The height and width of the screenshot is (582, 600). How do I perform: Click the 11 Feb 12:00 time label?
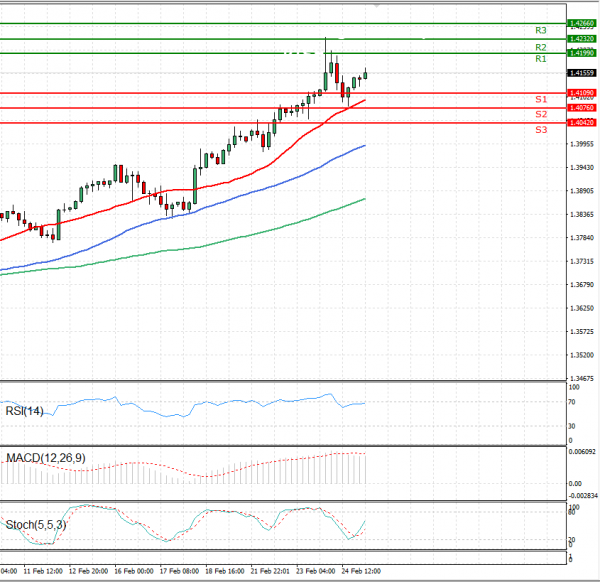click(43, 571)
